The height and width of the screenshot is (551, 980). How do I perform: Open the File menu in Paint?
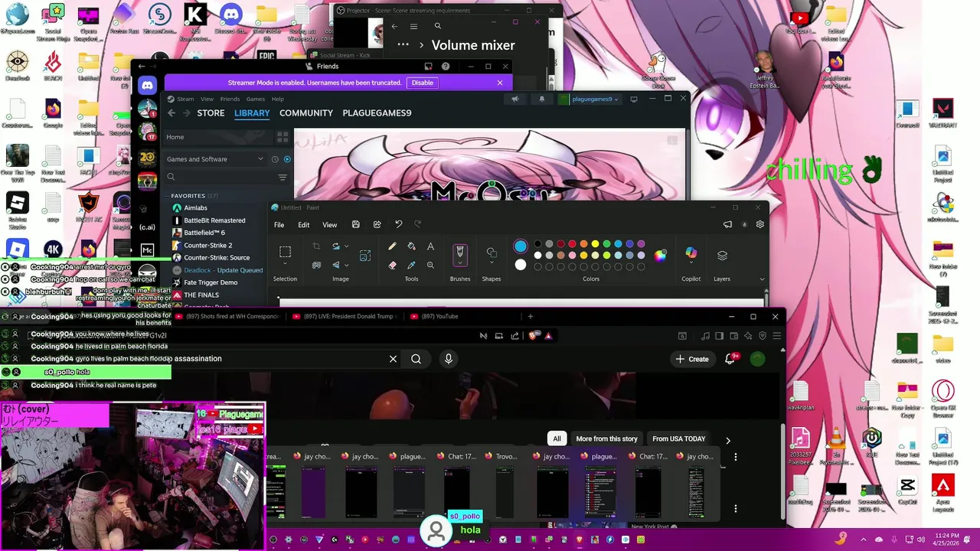pos(279,225)
